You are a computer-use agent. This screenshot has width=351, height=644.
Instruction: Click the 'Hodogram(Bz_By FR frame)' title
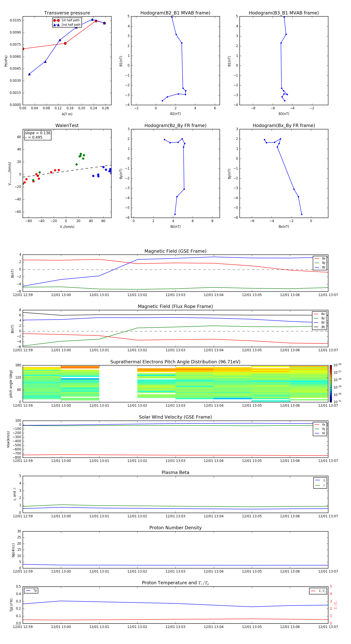click(x=175, y=125)
